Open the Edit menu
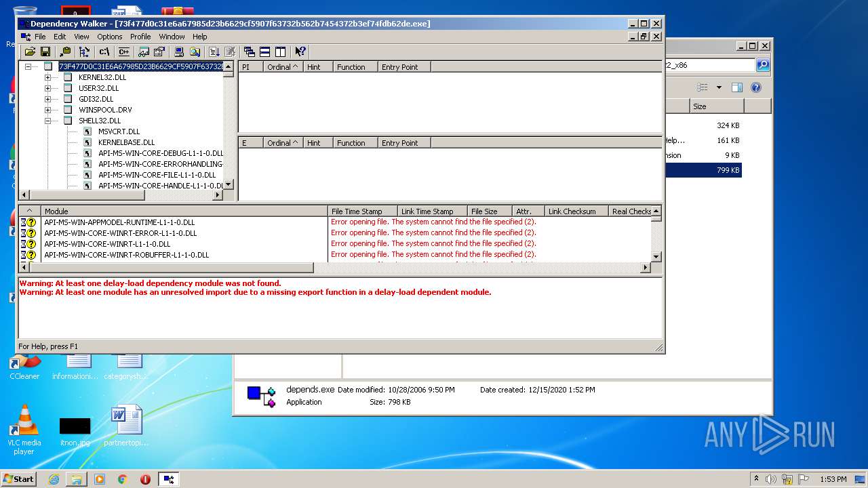The height and width of the screenshot is (488, 868). [60, 37]
